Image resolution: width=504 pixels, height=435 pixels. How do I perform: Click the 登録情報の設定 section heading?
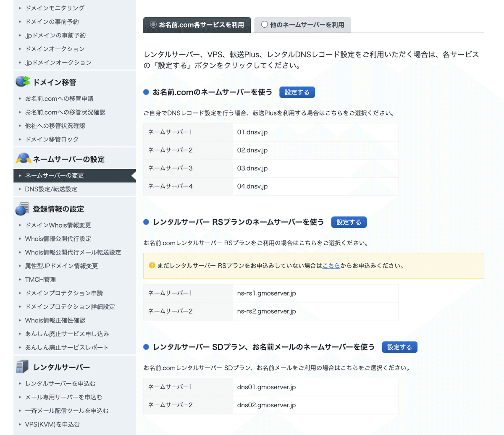pyautogui.click(x=58, y=209)
